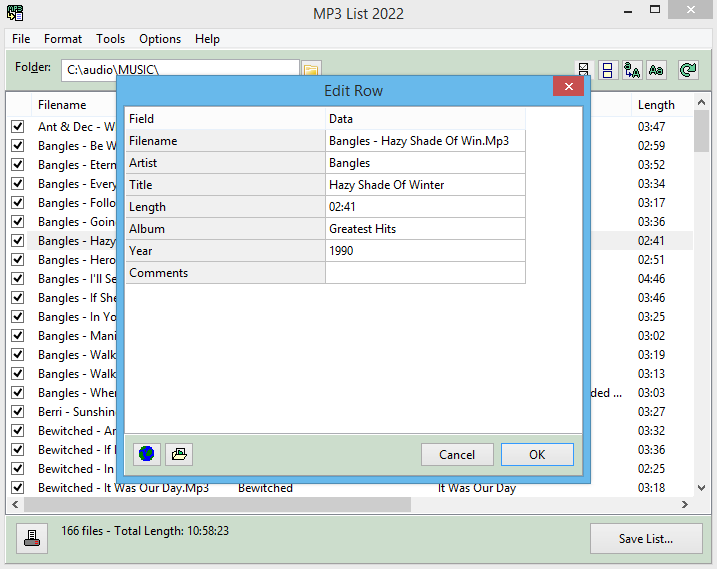717x569 pixels.
Task: Edit the Title cell Hazy Shade Of Winter
Action: point(425,185)
